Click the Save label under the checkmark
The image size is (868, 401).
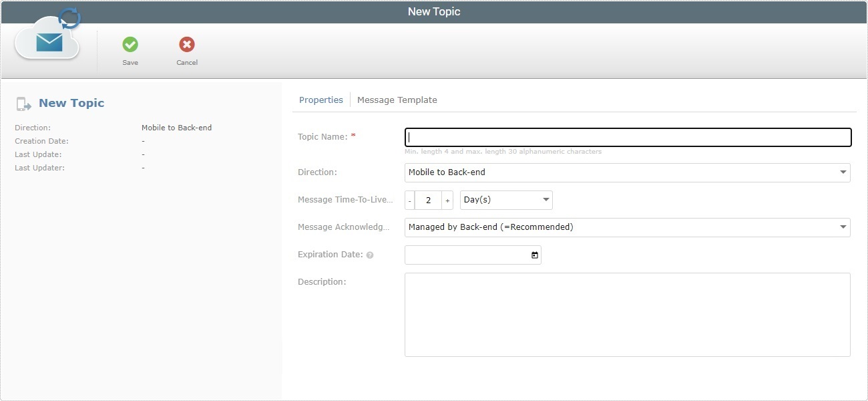point(130,62)
